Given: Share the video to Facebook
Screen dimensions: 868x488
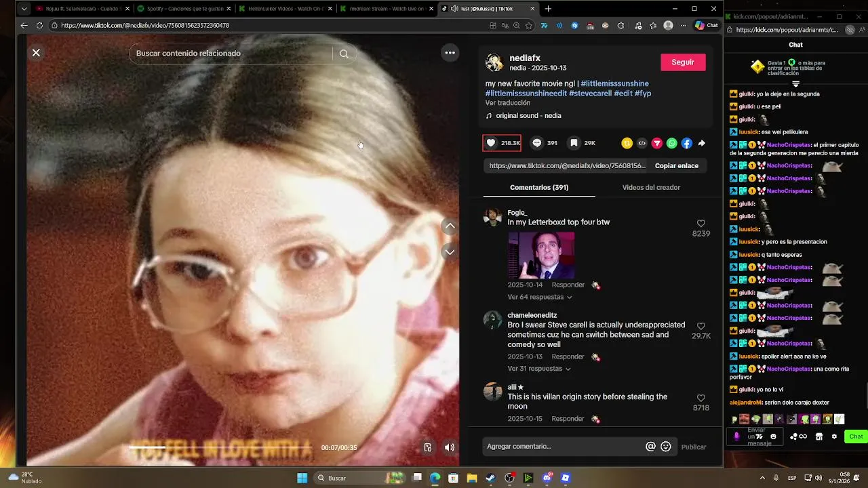Looking at the screenshot, I should [686, 143].
